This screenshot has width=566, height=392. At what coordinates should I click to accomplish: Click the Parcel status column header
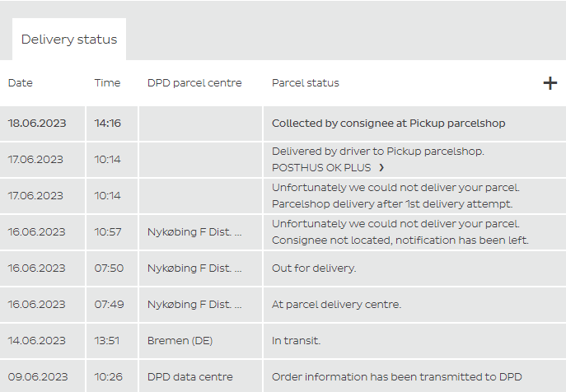[306, 83]
